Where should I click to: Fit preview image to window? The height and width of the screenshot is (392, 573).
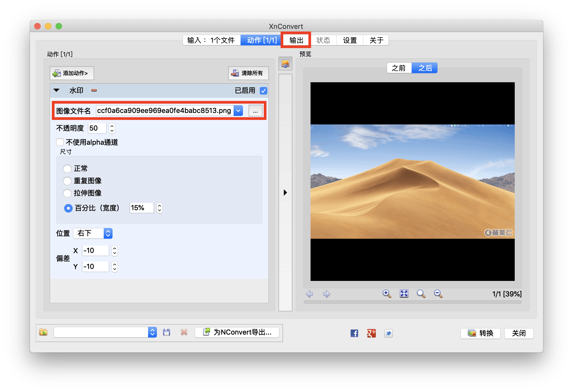(404, 294)
